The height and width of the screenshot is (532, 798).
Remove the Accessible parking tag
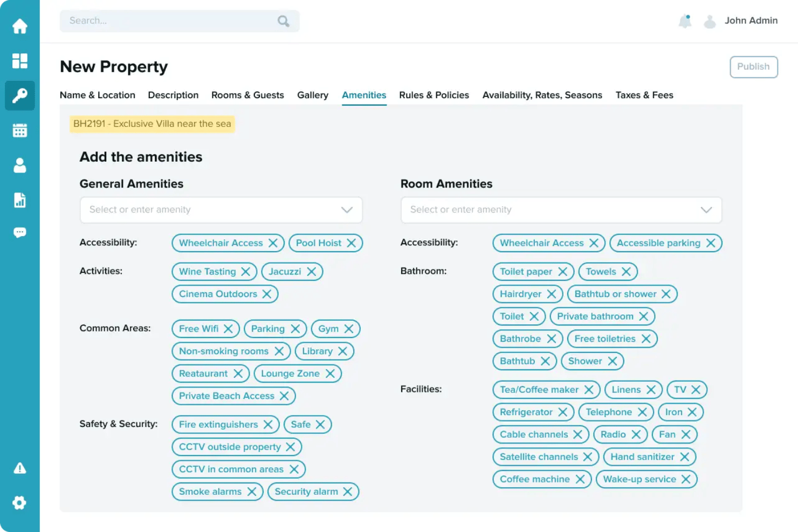click(x=711, y=243)
